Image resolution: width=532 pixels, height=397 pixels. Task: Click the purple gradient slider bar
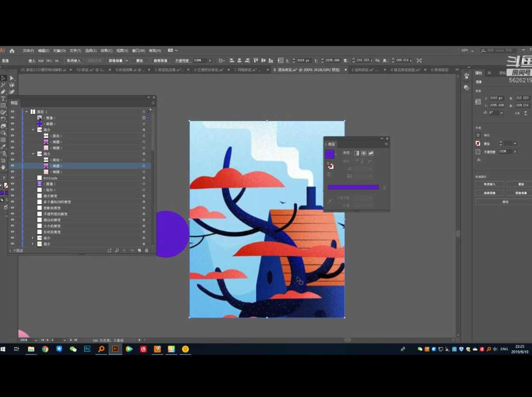(x=353, y=187)
